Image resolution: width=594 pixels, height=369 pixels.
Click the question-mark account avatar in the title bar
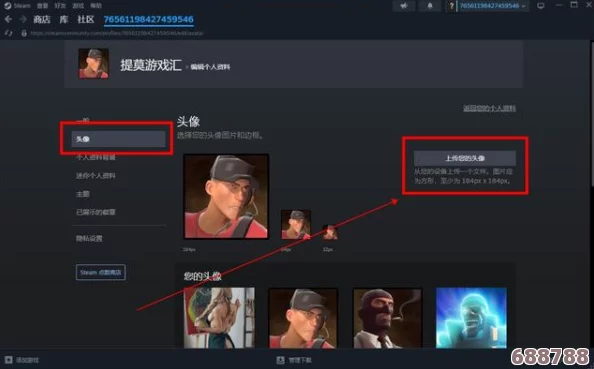[x=452, y=6]
